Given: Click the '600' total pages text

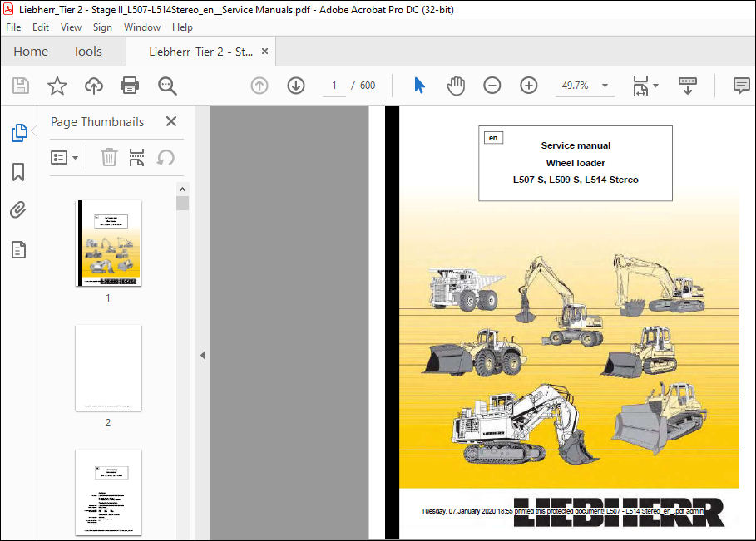Looking at the screenshot, I should point(368,86).
